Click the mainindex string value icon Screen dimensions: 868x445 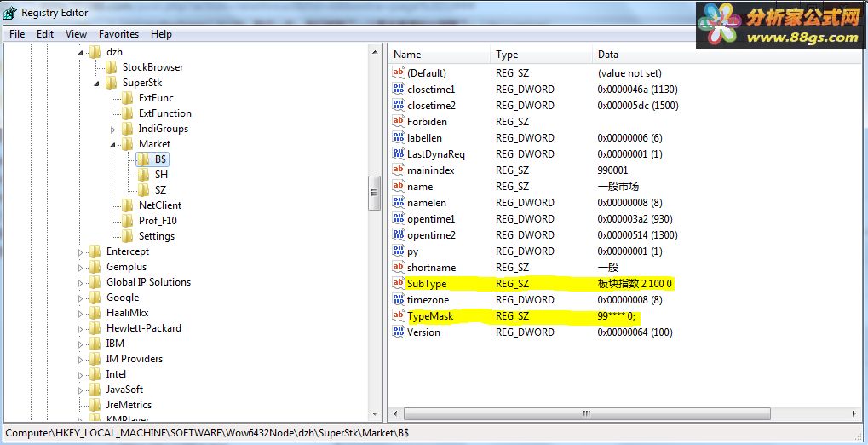point(398,170)
